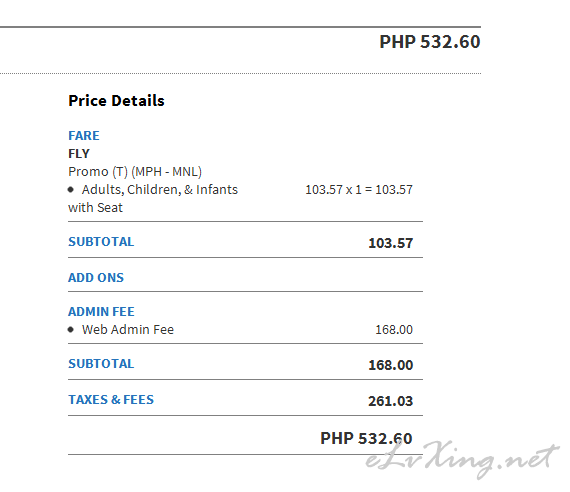Click the 261.03 taxes amount
The height and width of the screenshot is (492, 570).
point(391,401)
